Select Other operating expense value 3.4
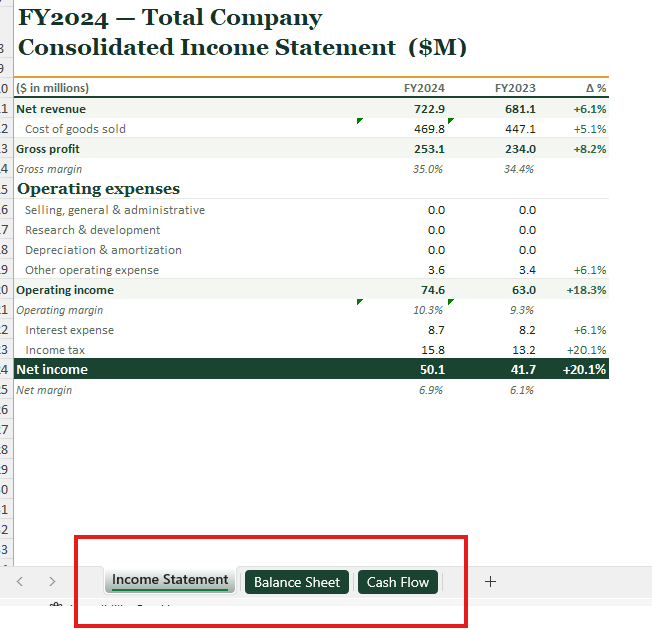This screenshot has height=629, width=652. (x=527, y=270)
